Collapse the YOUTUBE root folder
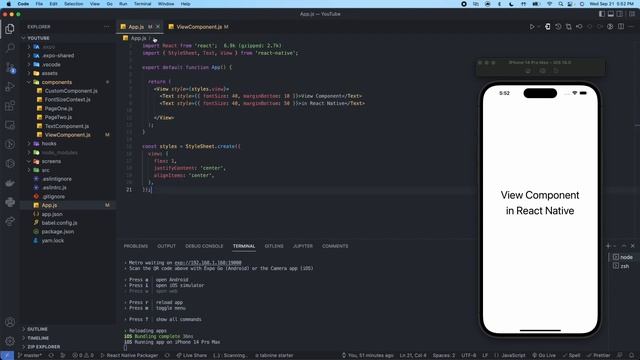Viewport: 640px width, 360px height. (x=38, y=38)
